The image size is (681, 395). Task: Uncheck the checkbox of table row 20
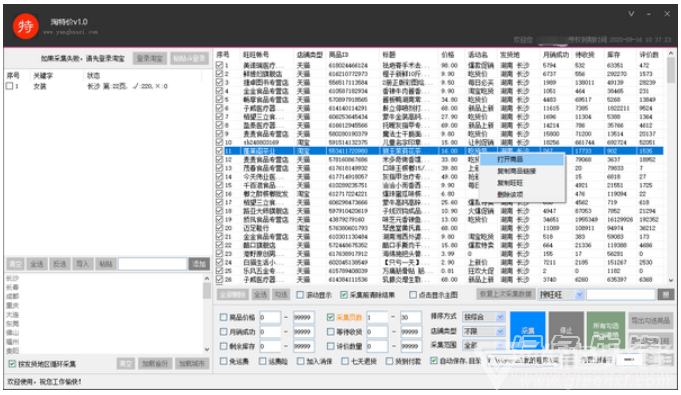(219, 228)
